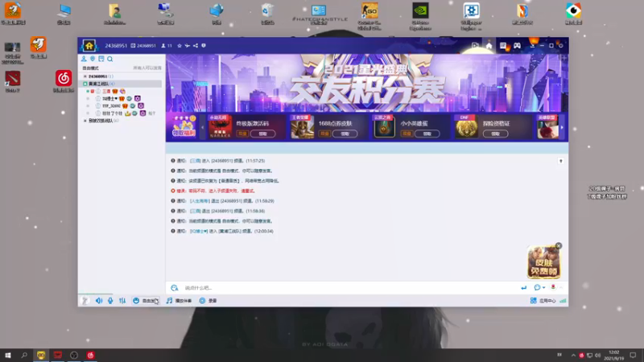Click the video camera icon in title bar
The width and height of the screenshot is (644, 362).
[x=475, y=46]
